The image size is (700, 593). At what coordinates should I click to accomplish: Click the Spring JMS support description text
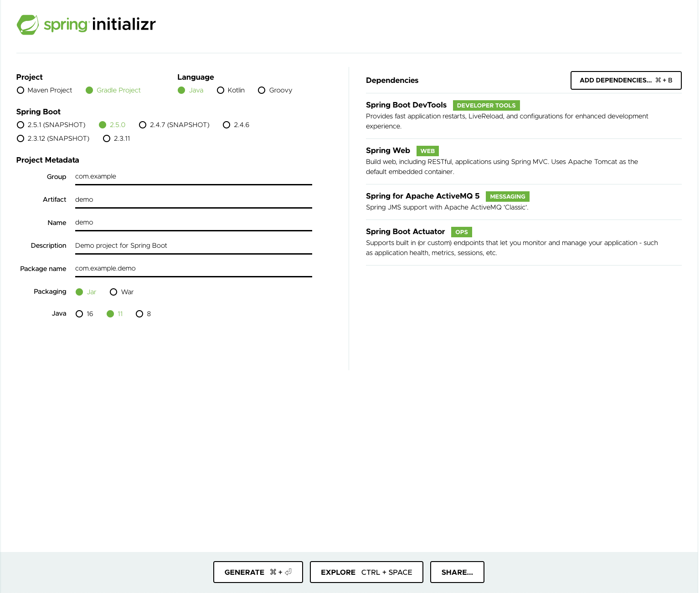tap(447, 207)
